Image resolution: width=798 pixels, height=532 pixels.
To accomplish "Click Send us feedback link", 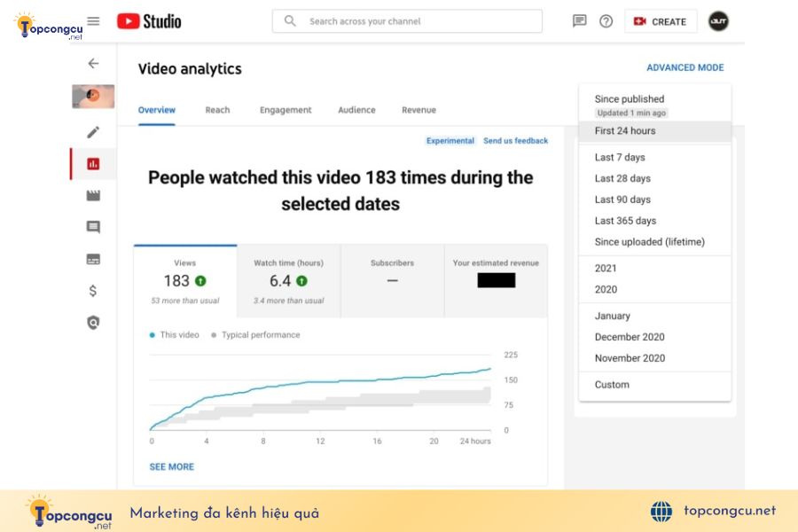I will pyautogui.click(x=515, y=141).
